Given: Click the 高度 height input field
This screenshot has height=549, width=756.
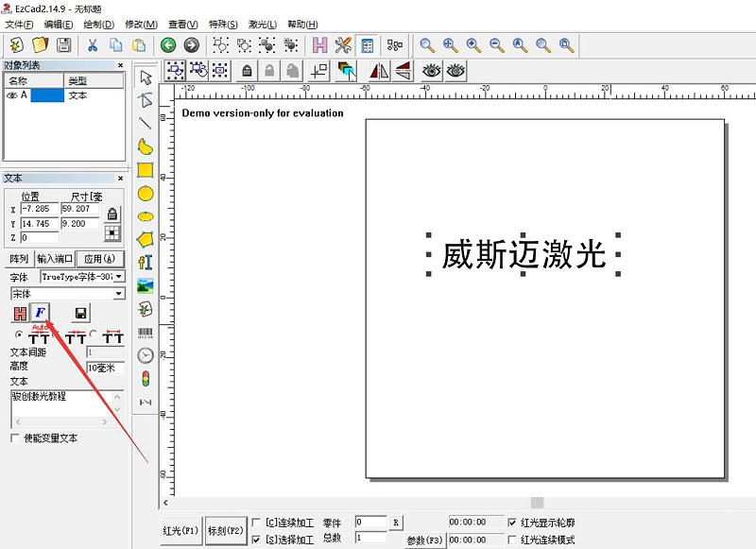Looking at the screenshot, I should (104, 368).
